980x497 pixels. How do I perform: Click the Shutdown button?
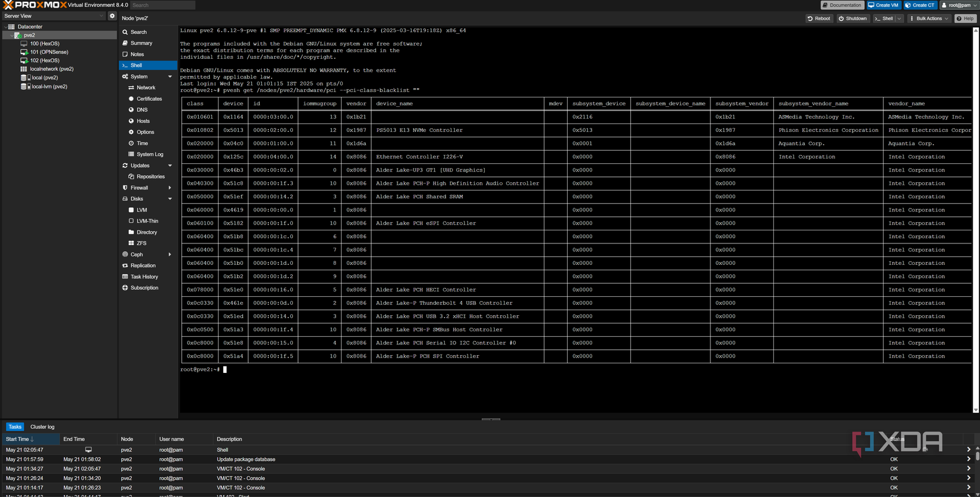click(x=853, y=18)
